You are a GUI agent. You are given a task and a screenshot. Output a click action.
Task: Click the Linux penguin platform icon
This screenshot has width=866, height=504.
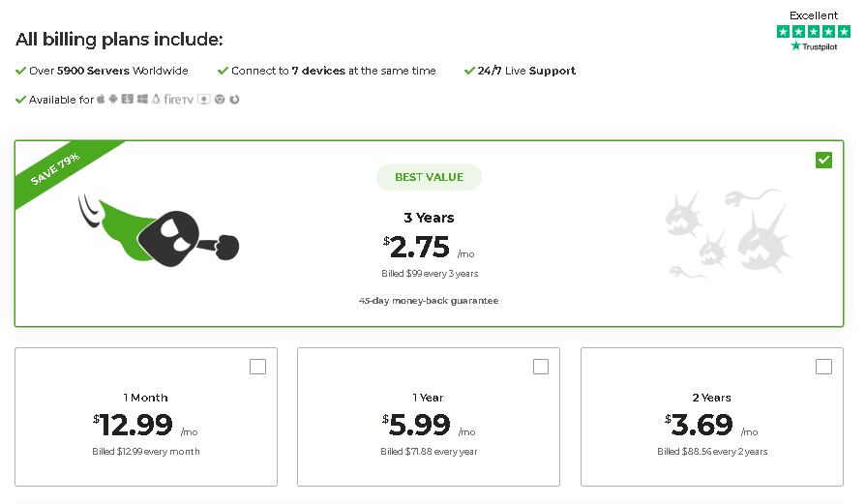[x=156, y=100]
